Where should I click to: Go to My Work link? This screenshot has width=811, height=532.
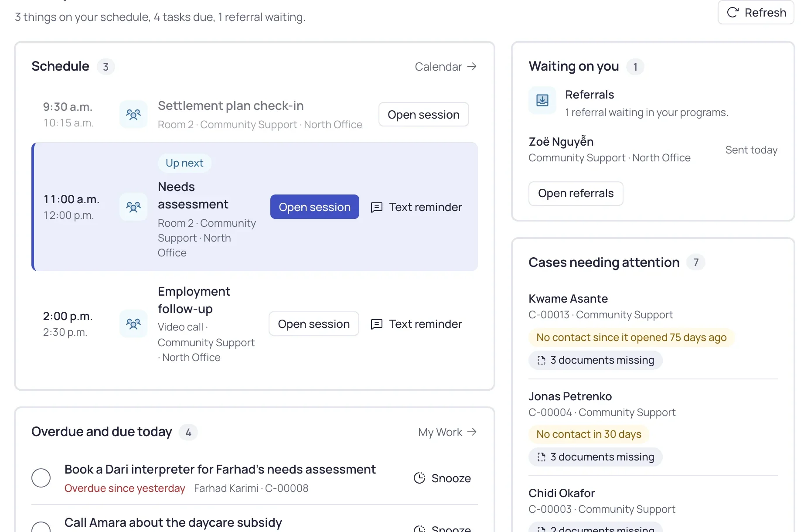[447, 432]
